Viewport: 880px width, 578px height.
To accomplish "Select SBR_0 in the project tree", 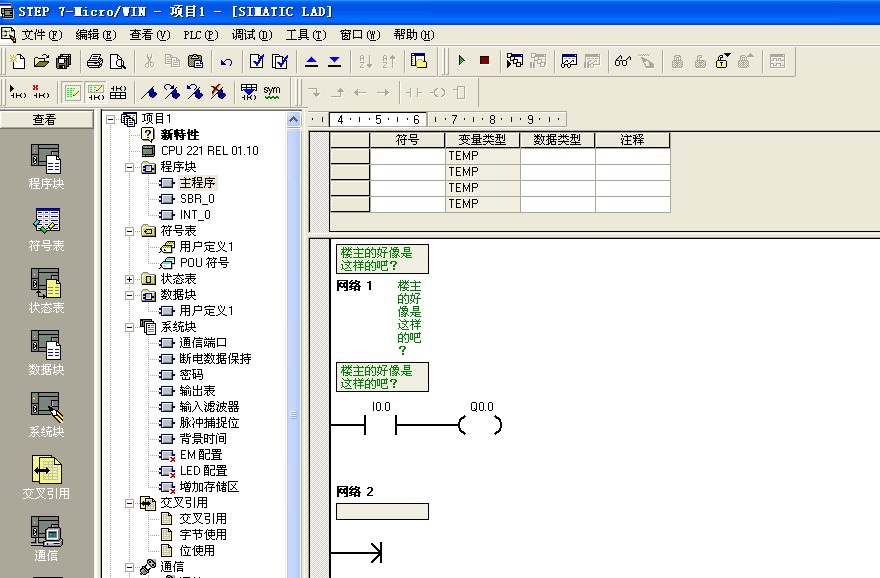I will (x=196, y=199).
